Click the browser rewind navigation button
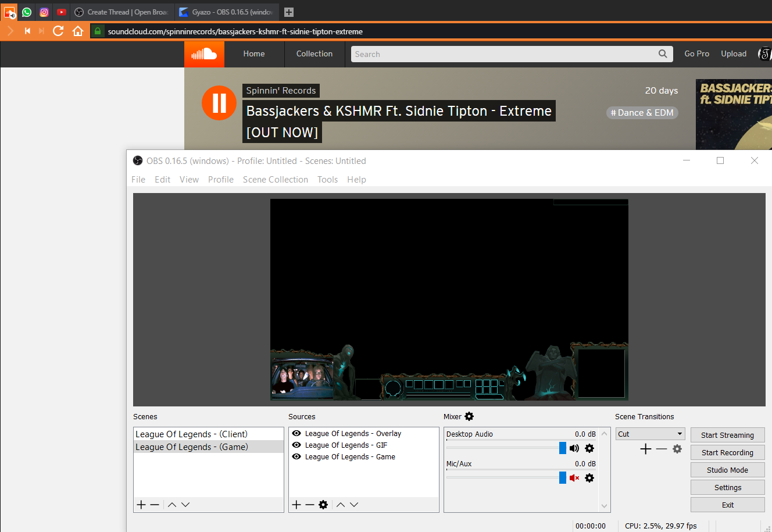This screenshot has width=772, height=532. click(x=27, y=31)
